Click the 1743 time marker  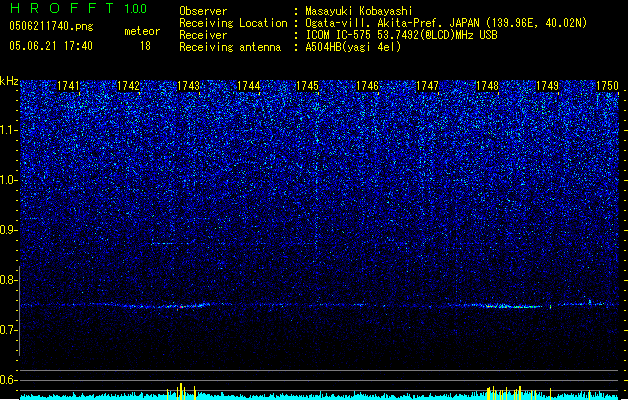[x=188, y=86]
